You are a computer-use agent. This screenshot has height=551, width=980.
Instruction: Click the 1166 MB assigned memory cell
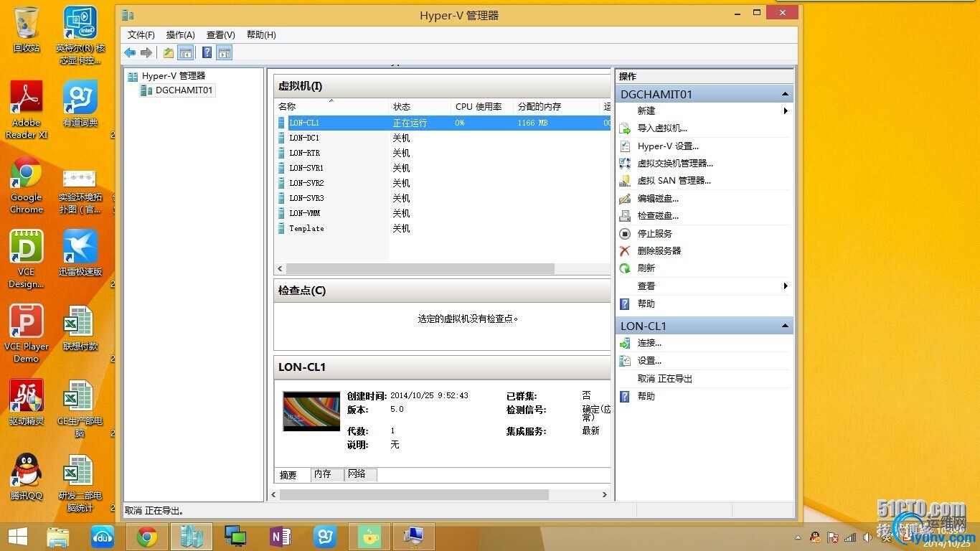(x=532, y=123)
